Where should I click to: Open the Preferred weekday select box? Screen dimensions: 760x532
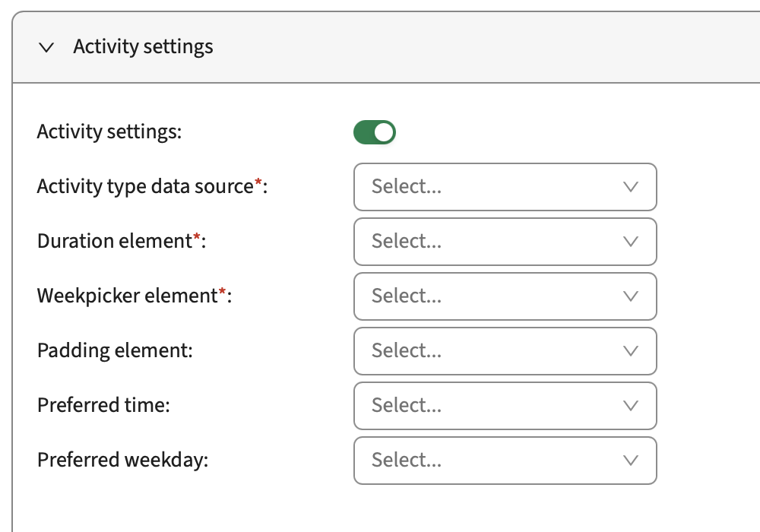(494, 461)
